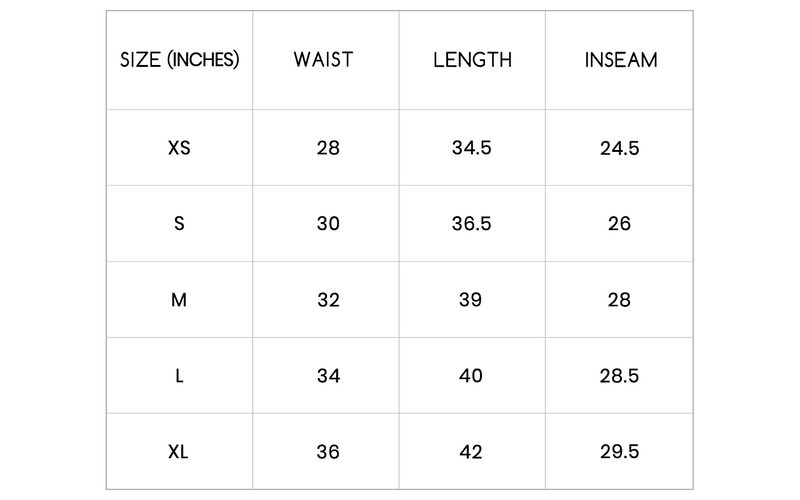This screenshot has width=800, height=500.
Task: Click length value 39 for size M
Action: coord(472,300)
